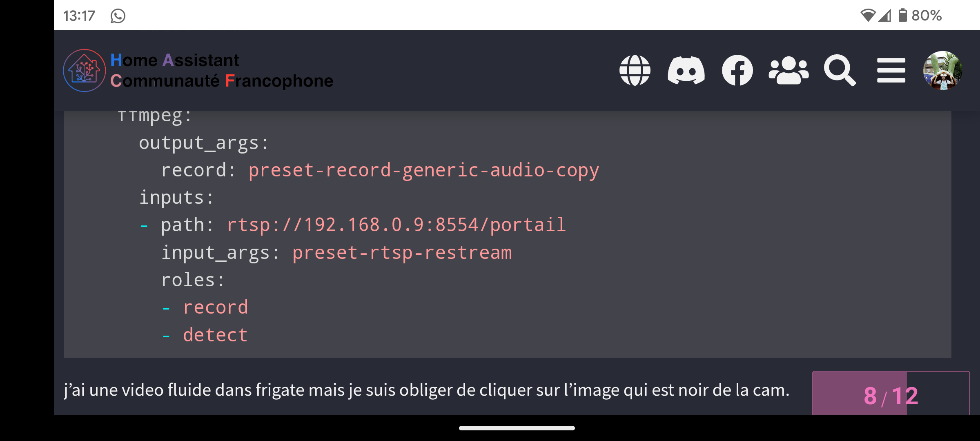
Task: Open the 8 / 12 topic progress navigator
Action: click(x=891, y=394)
